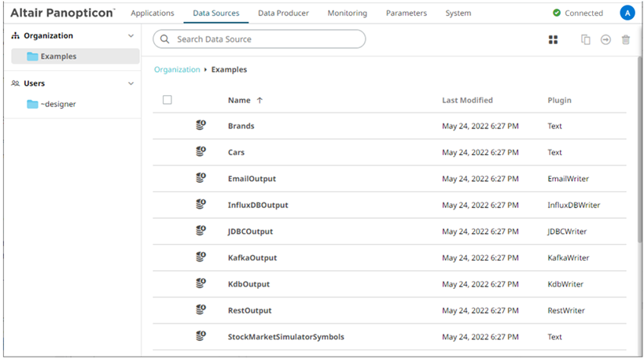
Task: Sort by the Name column arrow
Action: (259, 101)
